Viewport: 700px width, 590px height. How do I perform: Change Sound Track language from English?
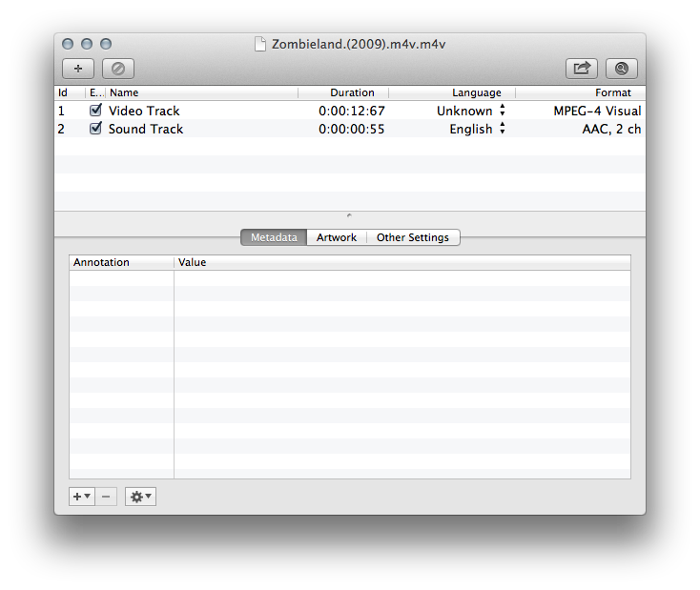[477, 129]
